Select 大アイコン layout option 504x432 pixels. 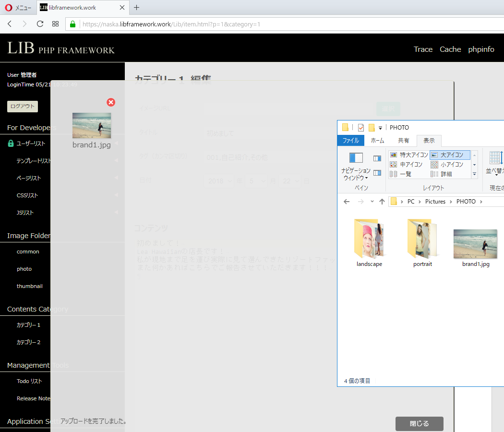pos(450,155)
